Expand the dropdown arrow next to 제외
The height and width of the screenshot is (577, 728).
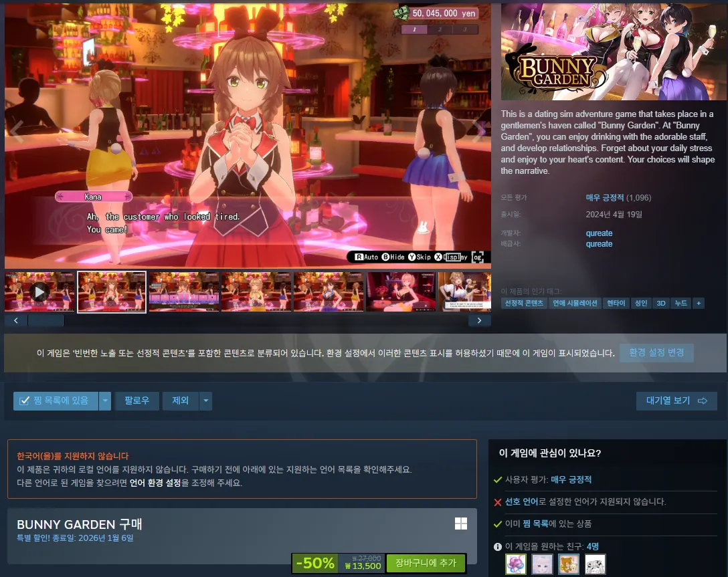pos(206,400)
